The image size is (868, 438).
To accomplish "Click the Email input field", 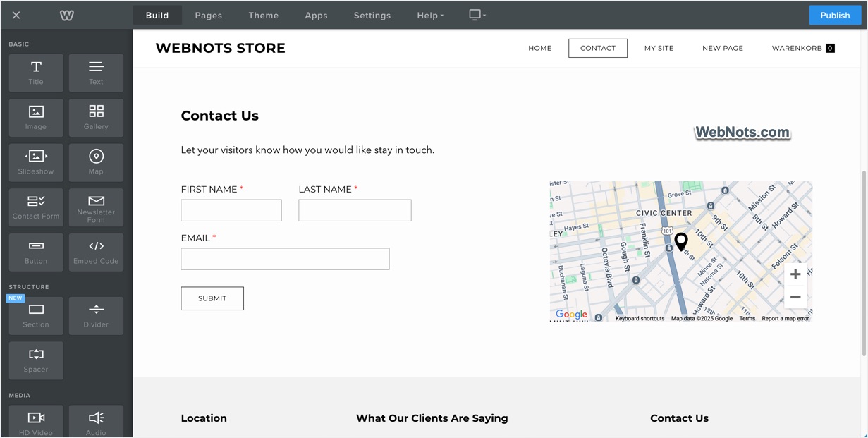I will point(285,259).
